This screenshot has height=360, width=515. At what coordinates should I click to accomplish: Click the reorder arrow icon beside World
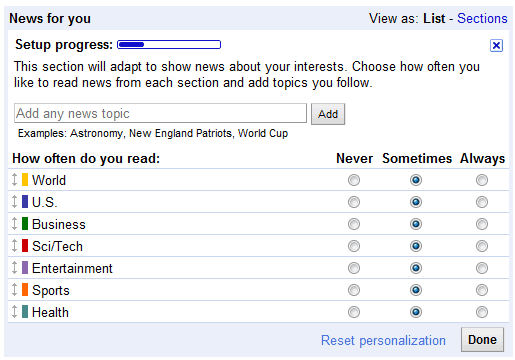coord(14,180)
